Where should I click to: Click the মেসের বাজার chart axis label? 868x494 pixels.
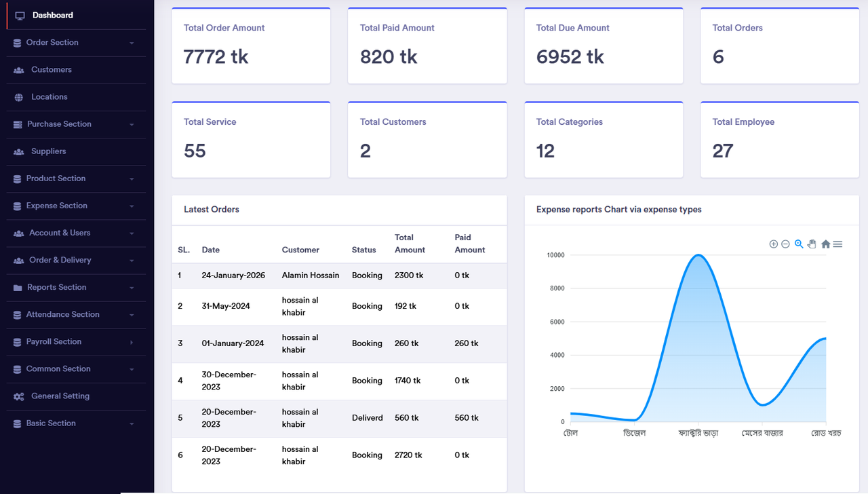tap(762, 433)
